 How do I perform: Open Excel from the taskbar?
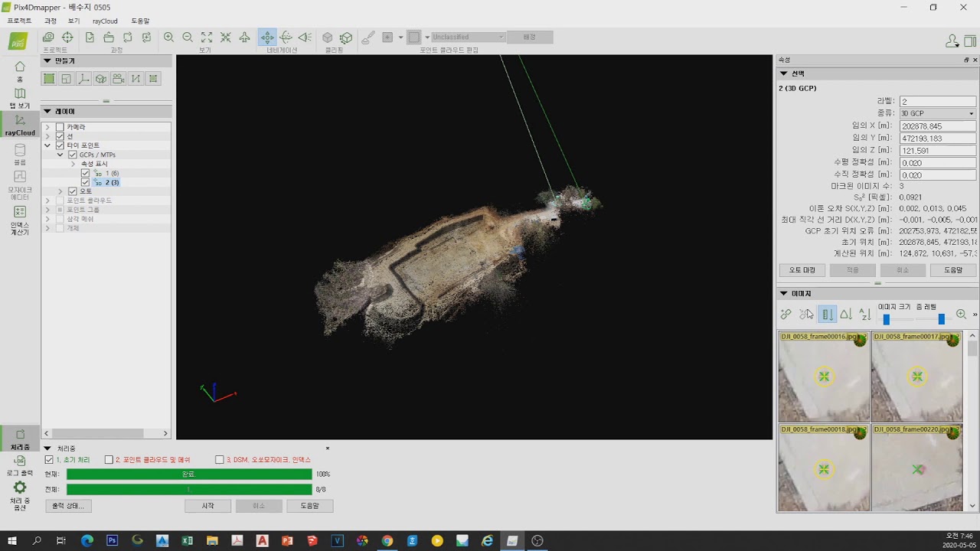(x=187, y=540)
